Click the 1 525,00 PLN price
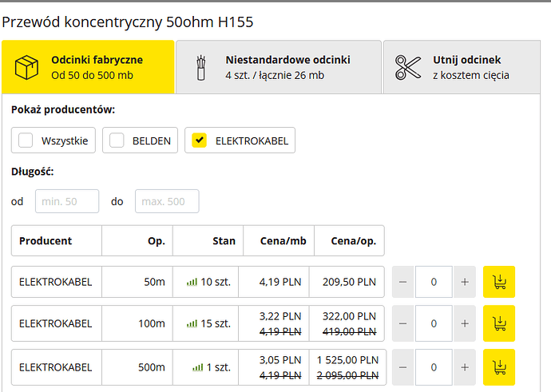This screenshot has width=551, height=392. click(347, 360)
